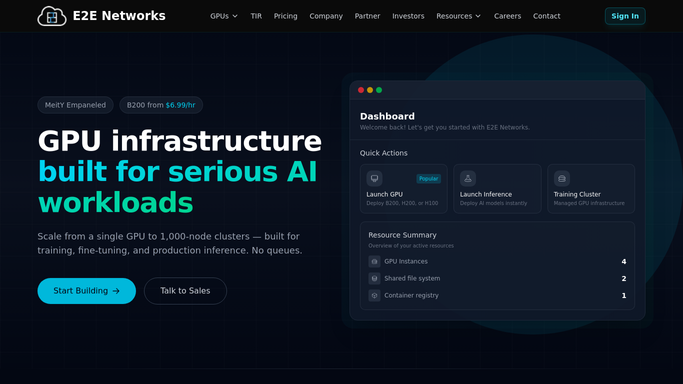Image resolution: width=683 pixels, height=384 pixels.
Task: Click the Container registry count 1
Action: (624, 295)
